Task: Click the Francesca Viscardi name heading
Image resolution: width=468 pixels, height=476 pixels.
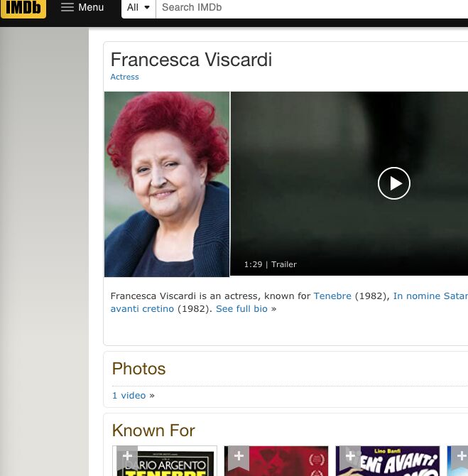Action: [191, 60]
